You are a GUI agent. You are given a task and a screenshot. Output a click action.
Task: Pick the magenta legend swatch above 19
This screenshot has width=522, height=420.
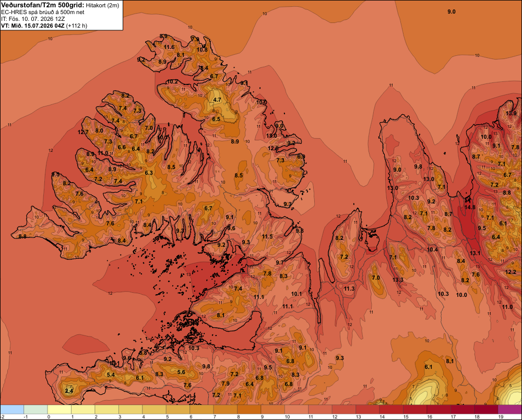point(510,409)
